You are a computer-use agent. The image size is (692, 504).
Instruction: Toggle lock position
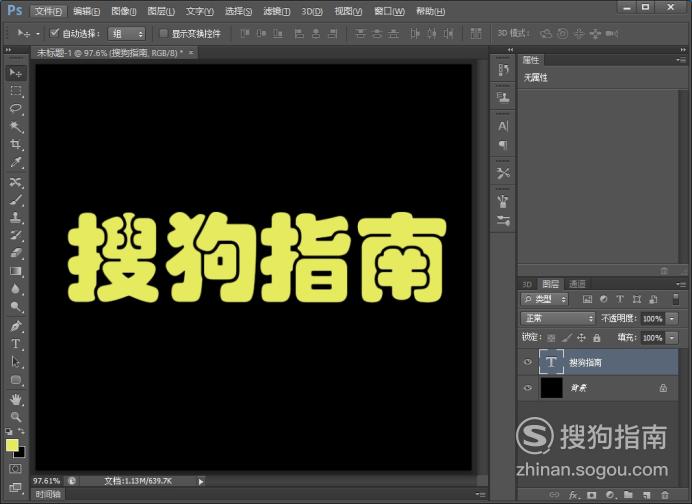pyautogui.click(x=582, y=338)
